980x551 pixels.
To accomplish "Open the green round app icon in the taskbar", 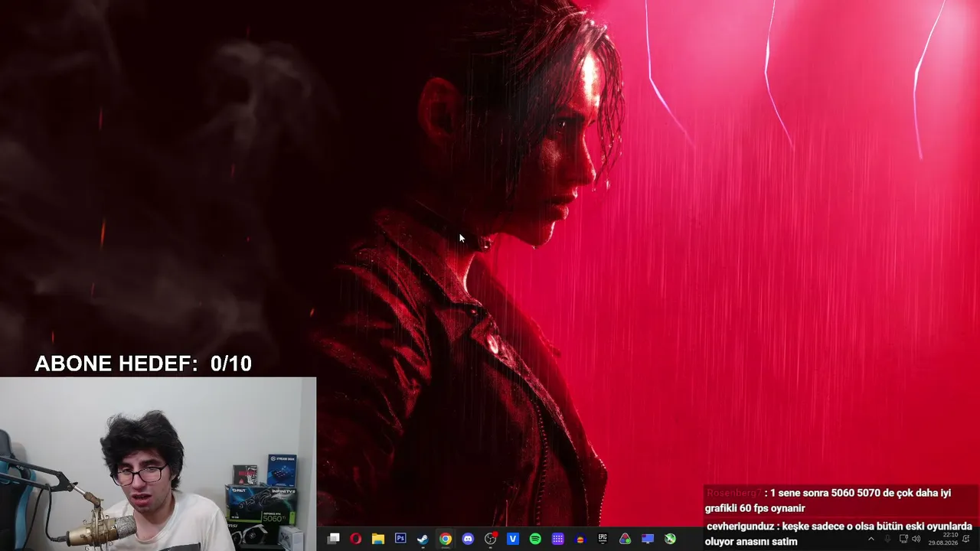I will 670,539.
